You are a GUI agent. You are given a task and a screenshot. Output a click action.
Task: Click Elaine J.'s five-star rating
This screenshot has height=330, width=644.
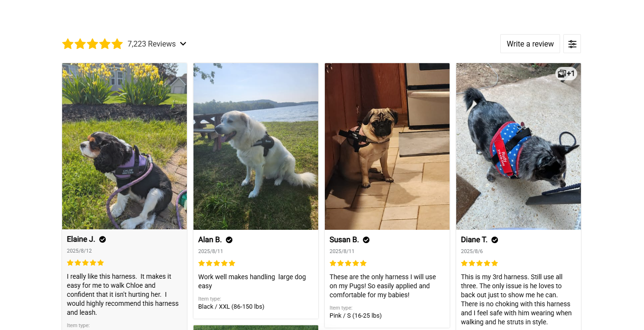[85, 263]
